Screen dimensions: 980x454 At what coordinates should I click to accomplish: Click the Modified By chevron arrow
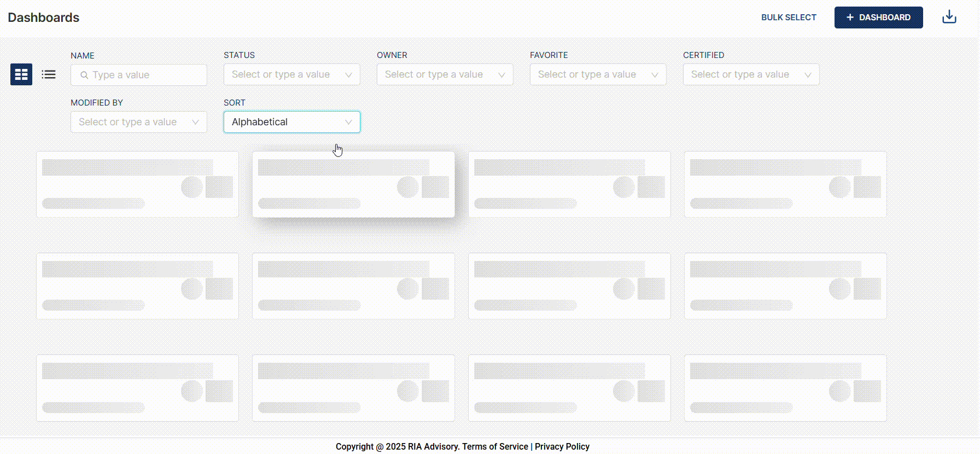pos(195,122)
